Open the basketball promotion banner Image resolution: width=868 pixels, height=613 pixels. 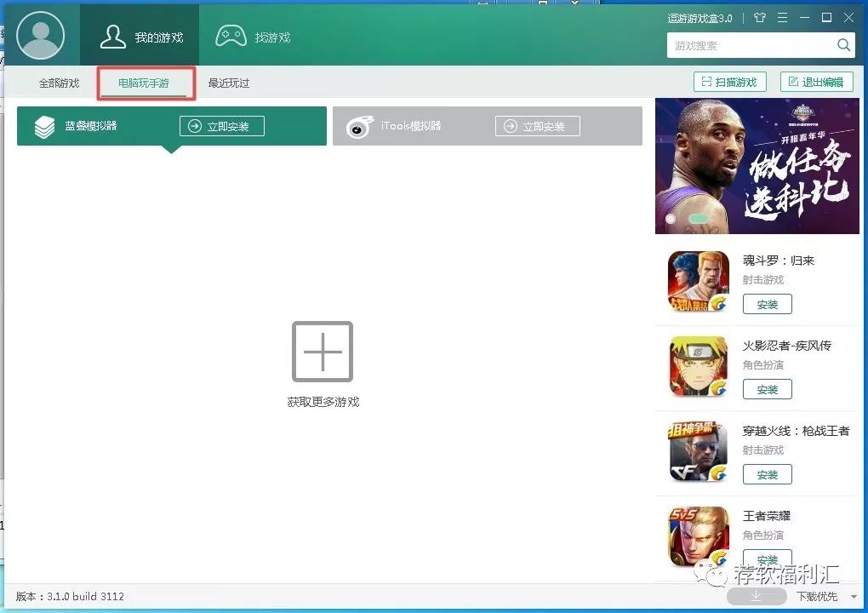click(x=757, y=166)
